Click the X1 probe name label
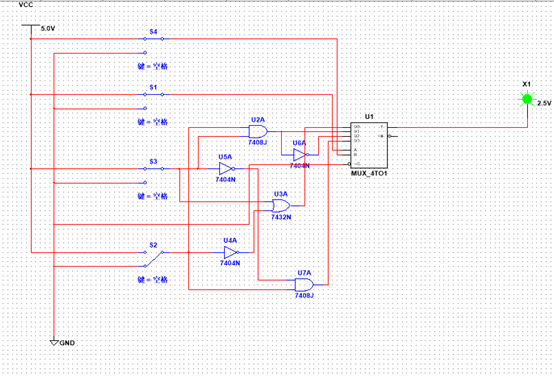The height and width of the screenshot is (376, 554). point(526,84)
